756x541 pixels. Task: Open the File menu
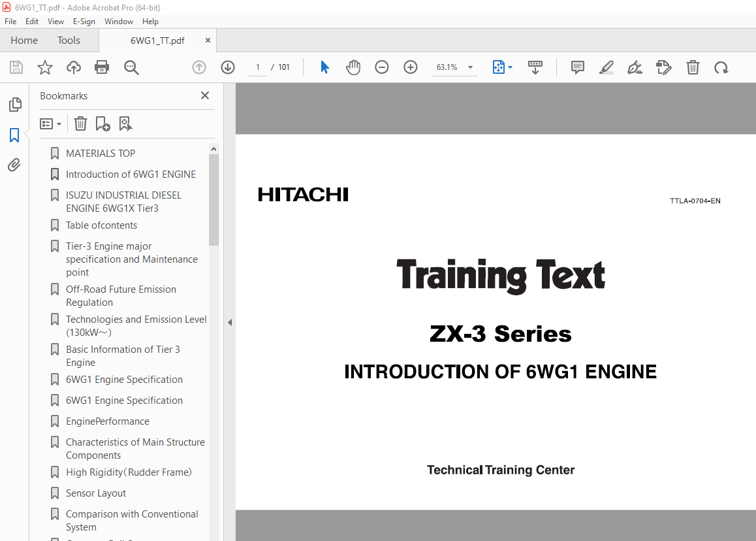click(x=10, y=21)
